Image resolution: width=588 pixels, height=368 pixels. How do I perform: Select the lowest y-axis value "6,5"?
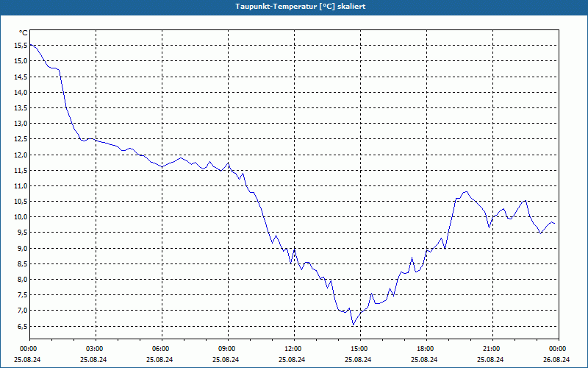pos(22,327)
